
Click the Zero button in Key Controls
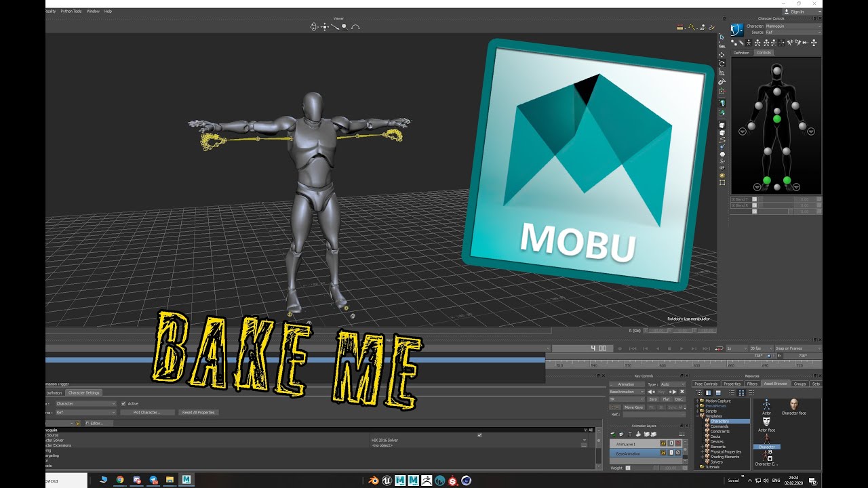tap(653, 399)
